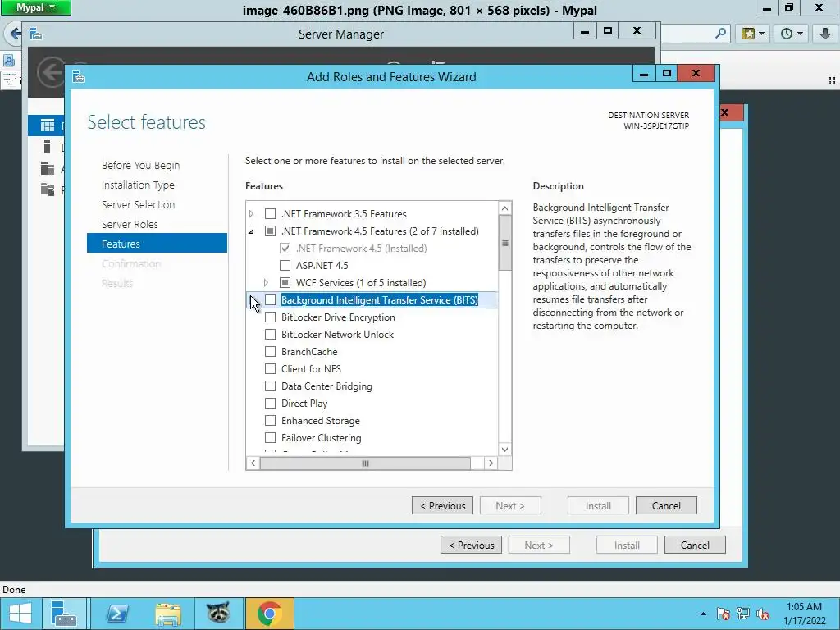Screen dimensions: 840x630
Task: Click the Local Server sidebar icon
Action: tap(47, 147)
